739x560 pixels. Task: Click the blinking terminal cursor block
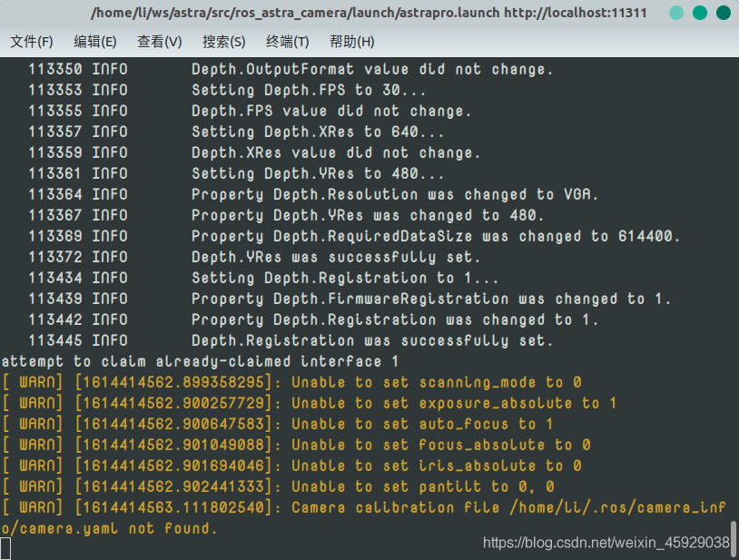tap(5, 549)
